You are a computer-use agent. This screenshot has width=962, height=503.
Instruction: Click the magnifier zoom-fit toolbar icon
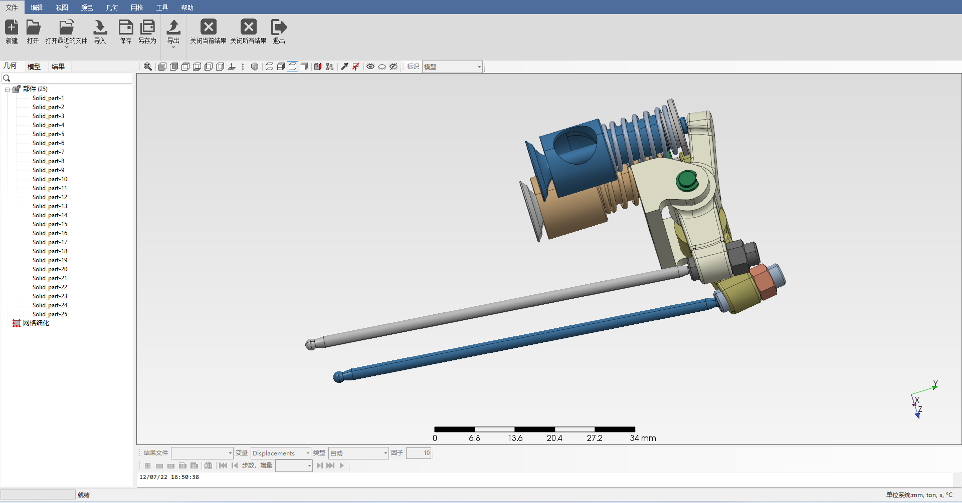(148, 66)
